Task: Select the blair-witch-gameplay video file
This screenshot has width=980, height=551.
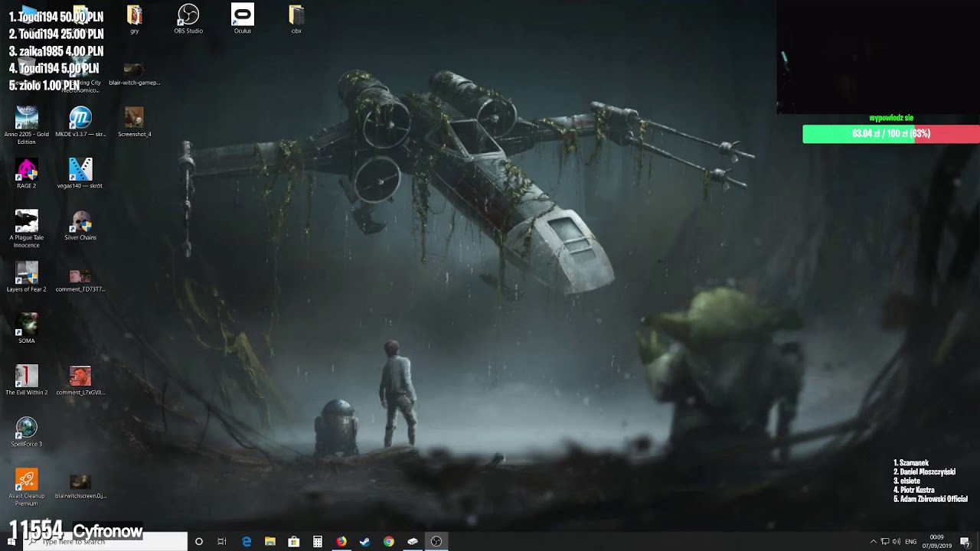Action: point(134,75)
